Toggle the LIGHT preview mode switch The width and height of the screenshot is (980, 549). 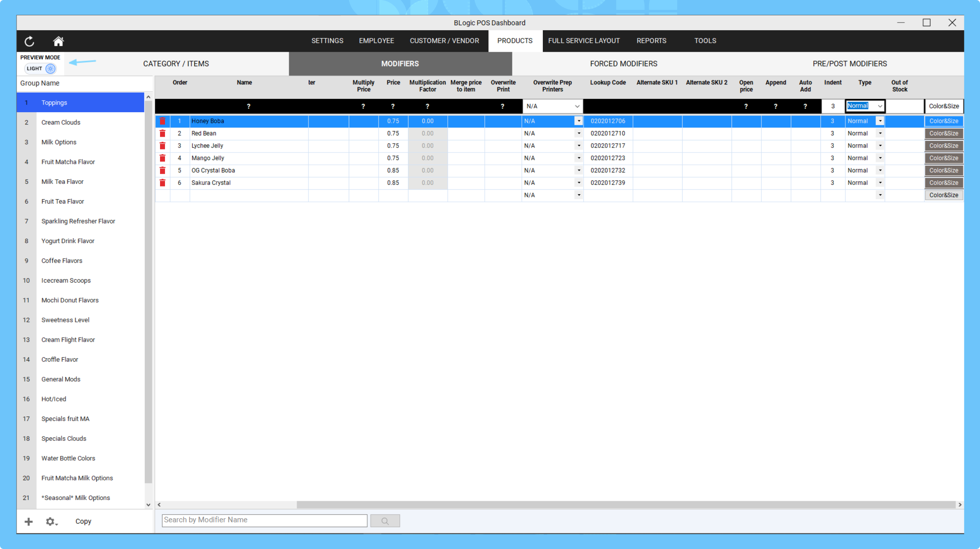click(x=41, y=69)
